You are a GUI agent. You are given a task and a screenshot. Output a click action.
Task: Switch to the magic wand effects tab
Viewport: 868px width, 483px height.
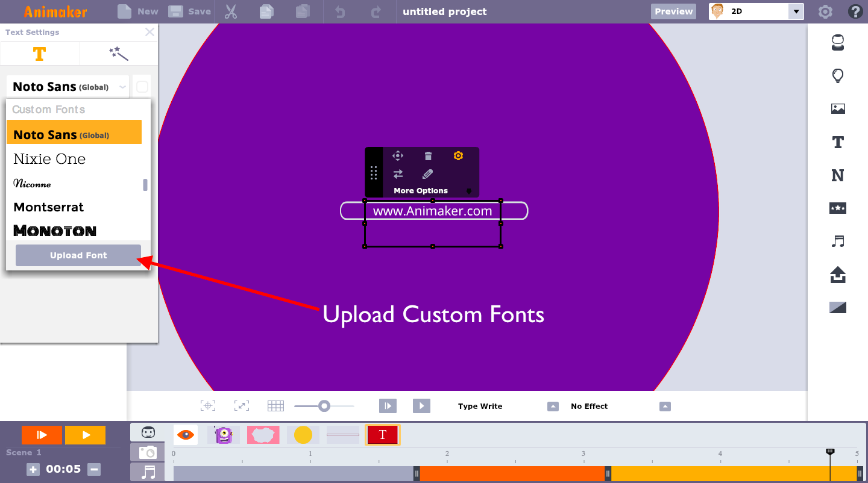coord(119,54)
